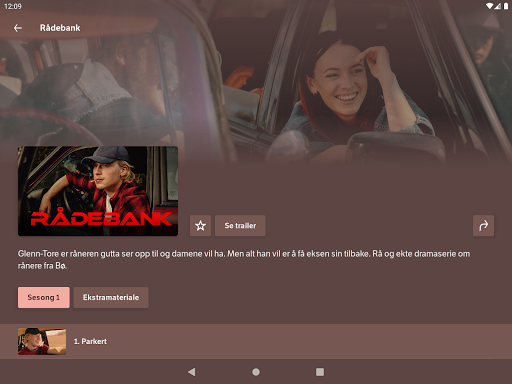The height and width of the screenshot is (384, 512).
Task: Click the man in denim jacket backdrop
Action: pos(100,90)
